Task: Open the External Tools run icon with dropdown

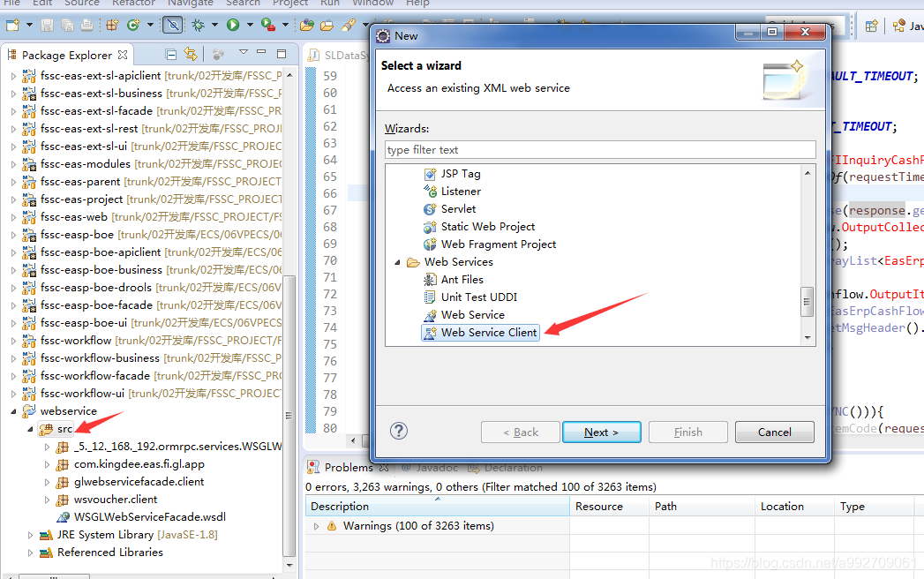Action: coord(265,25)
